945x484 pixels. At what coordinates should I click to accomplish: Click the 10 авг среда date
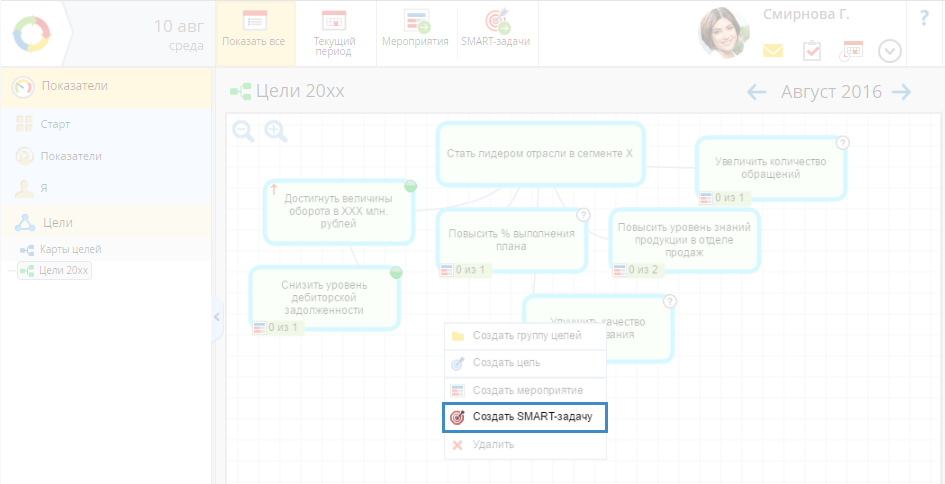[178, 36]
